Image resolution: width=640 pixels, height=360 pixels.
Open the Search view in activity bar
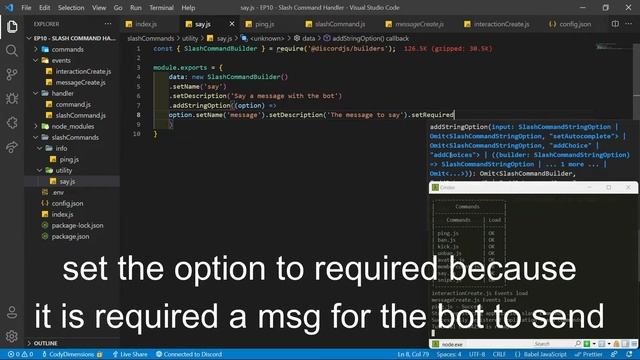point(12,51)
